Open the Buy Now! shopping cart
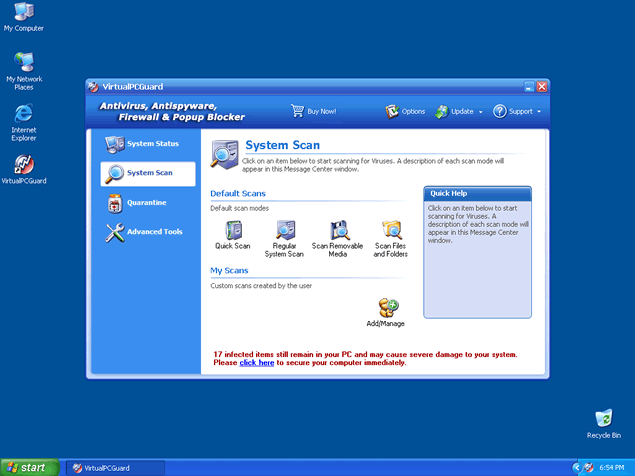635x476 pixels. coord(313,111)
